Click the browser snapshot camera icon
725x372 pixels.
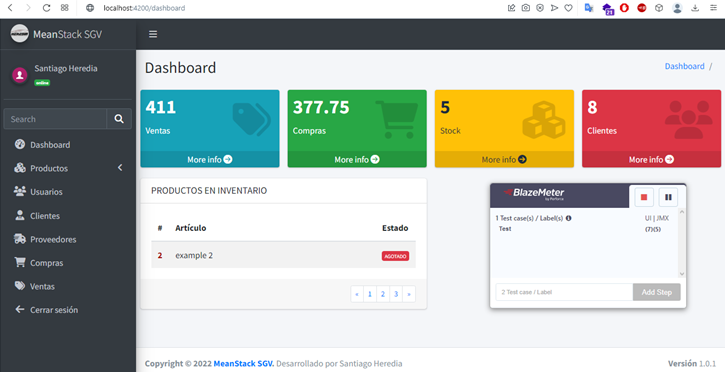[526, 8]
